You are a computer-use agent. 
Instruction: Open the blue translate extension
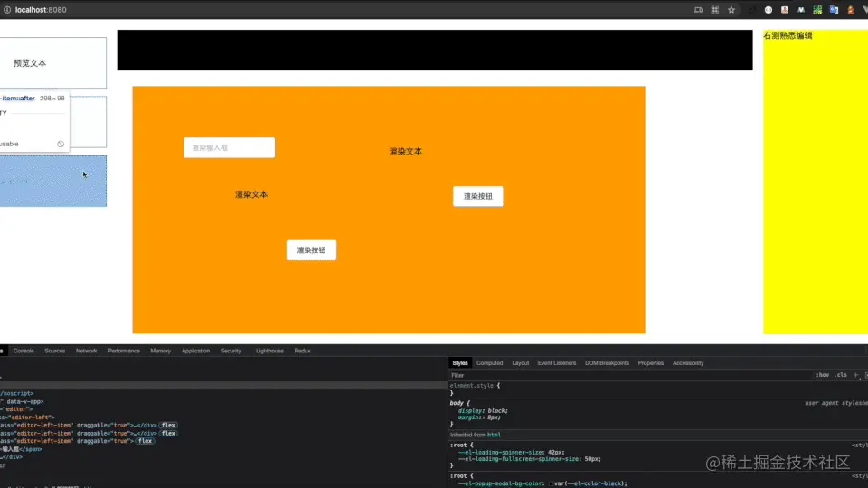point(834,9)
